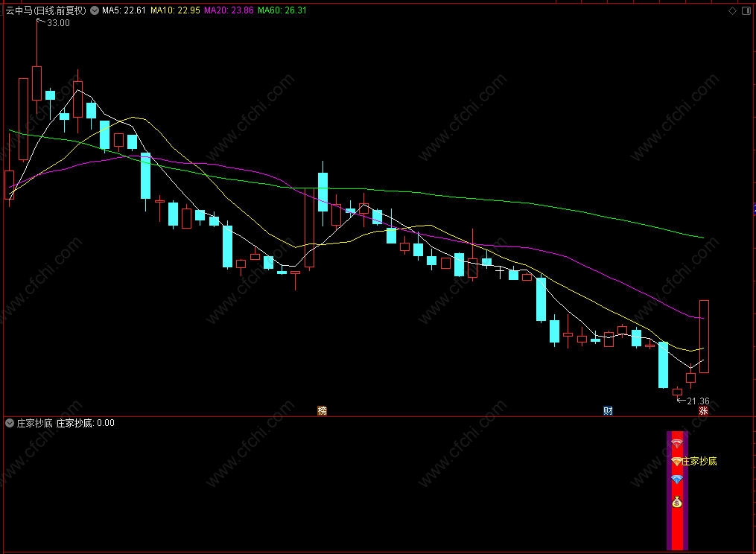Click the yellow 庄家抄底 signal text
This screenshot has width=756, height=554.
point(699,462)
